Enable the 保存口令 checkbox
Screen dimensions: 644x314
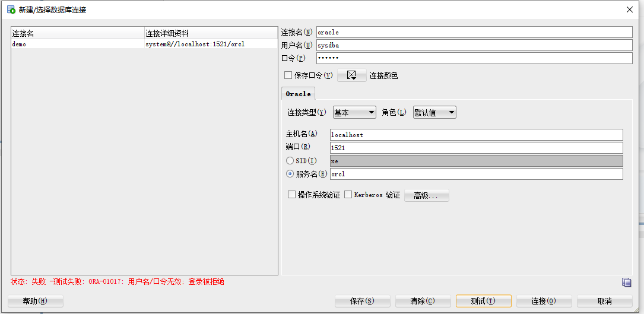click(x=288, y=75)
